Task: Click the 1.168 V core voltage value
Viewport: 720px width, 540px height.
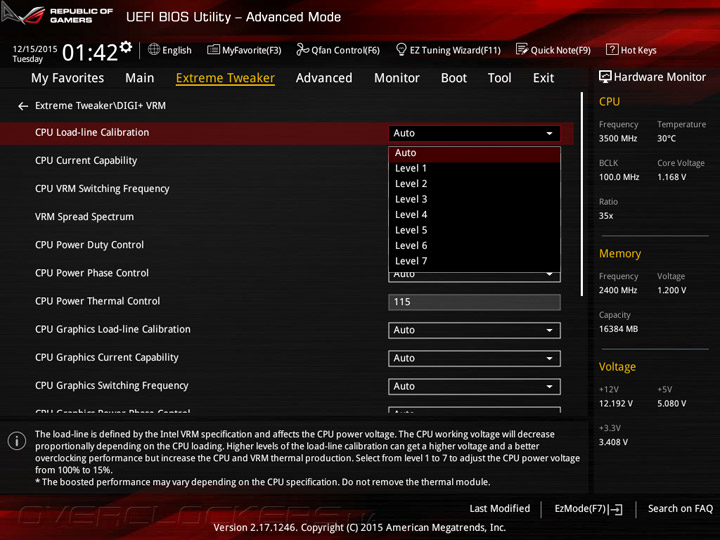Action: (672, 177)
